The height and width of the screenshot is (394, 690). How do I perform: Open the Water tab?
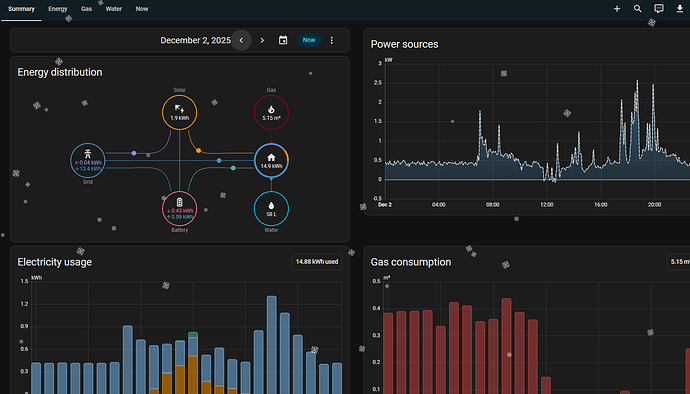(x=114, y=9)
